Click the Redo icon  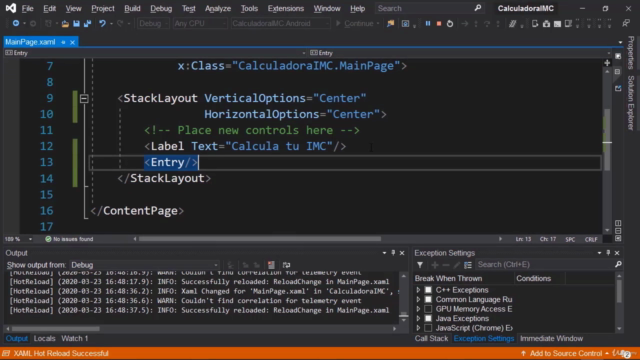pyautogui.click(x=120, y=24)
